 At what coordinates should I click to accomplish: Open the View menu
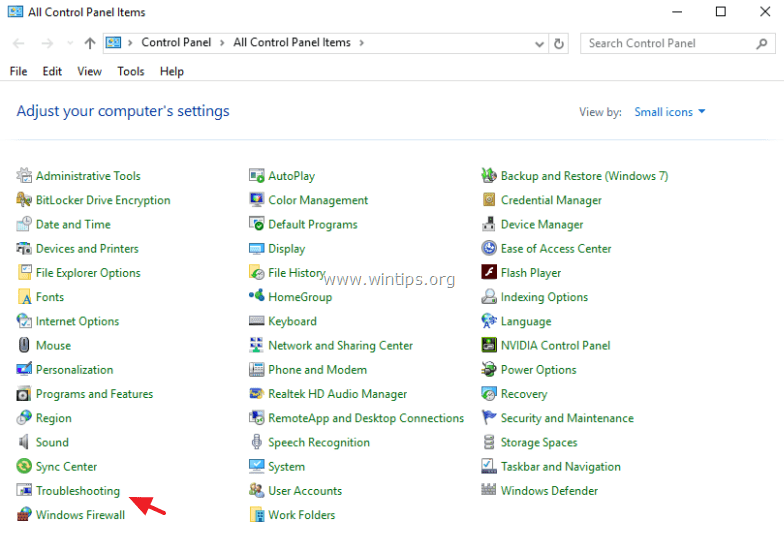point(90,72)
